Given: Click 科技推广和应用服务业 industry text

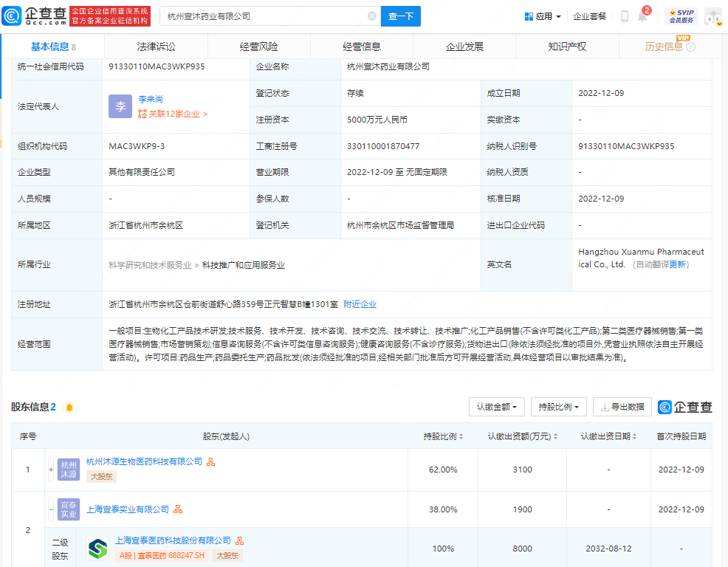Looking at the screenshot, I should pos(244,265).
